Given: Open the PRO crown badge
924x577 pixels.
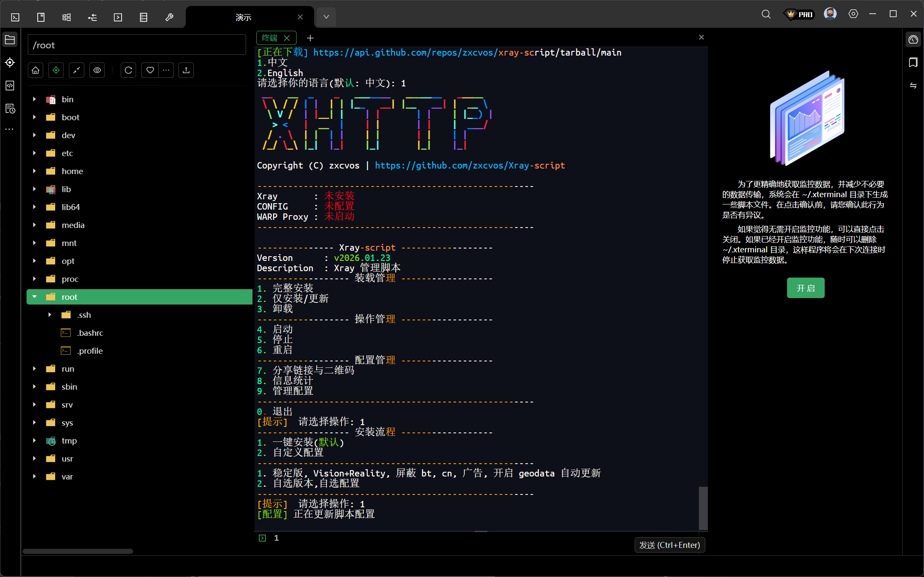Looking at the screenshot, I should [799, 14].
